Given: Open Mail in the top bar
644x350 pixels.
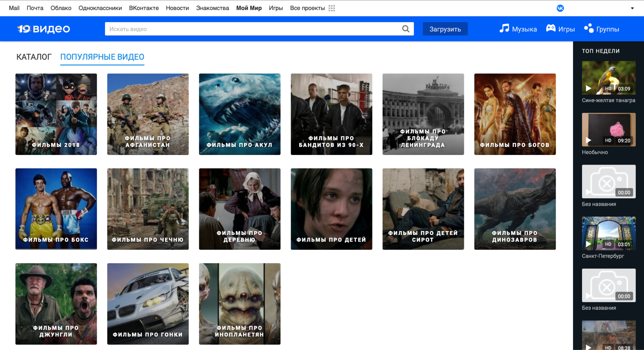Looking at the screenshot, I should point(14,8).
